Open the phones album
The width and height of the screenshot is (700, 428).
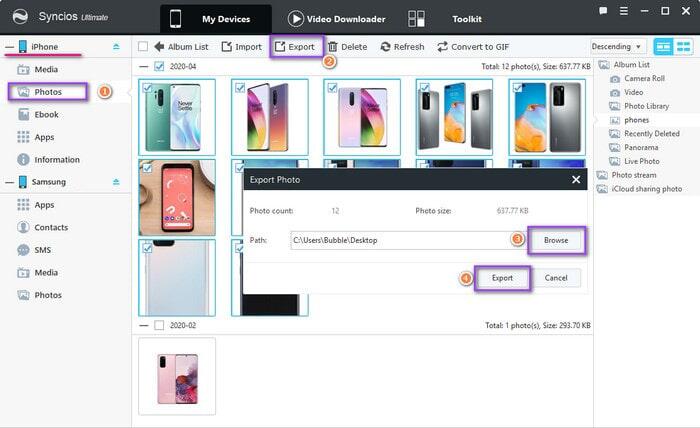(x=629, y=120)
